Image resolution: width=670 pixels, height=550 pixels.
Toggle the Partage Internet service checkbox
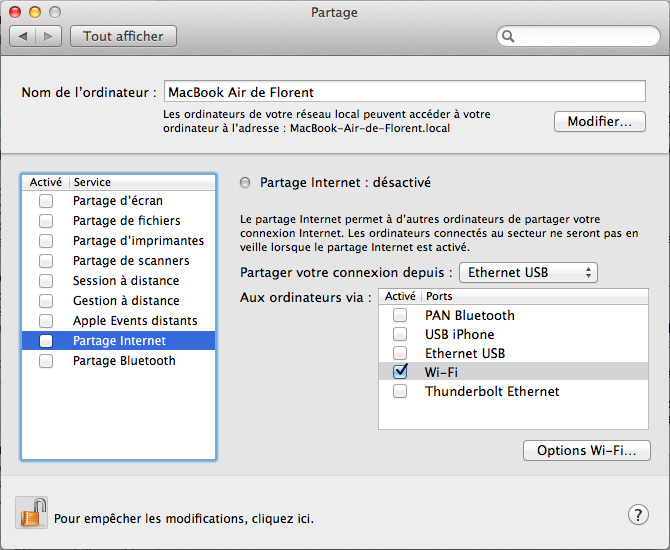46,341
